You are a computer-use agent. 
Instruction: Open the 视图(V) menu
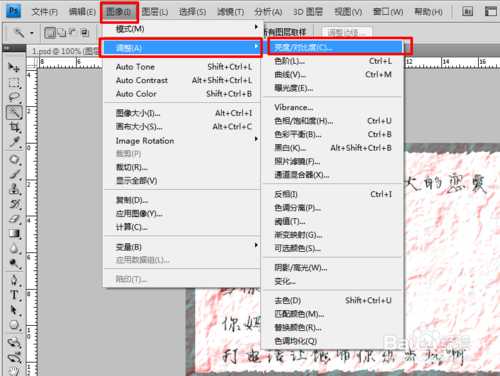coord(348,12)
